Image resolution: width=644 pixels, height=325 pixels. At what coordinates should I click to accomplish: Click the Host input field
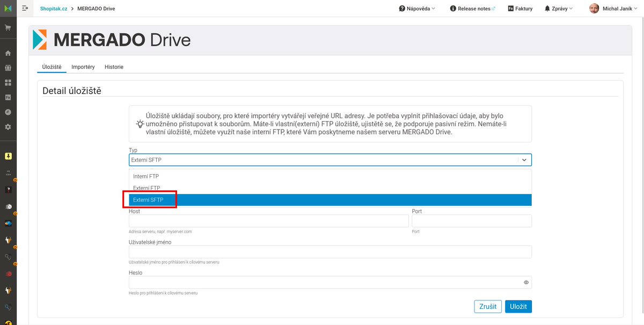(268, 220)
